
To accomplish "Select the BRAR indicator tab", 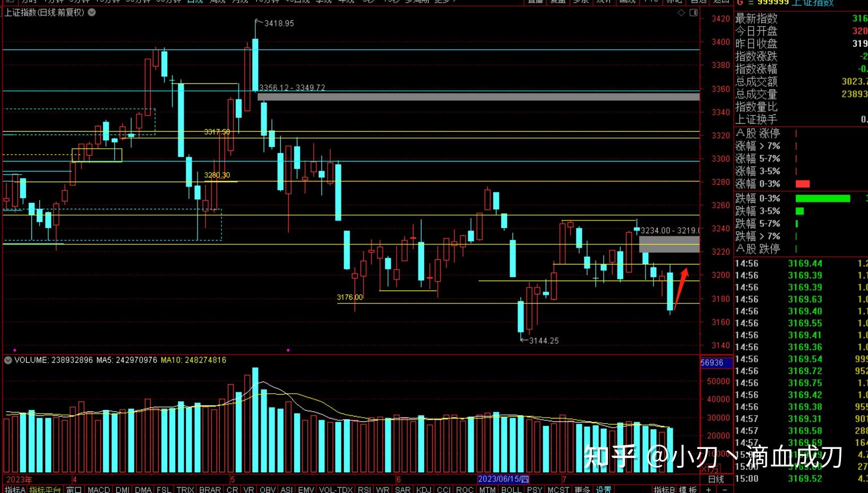I will 210,489.
